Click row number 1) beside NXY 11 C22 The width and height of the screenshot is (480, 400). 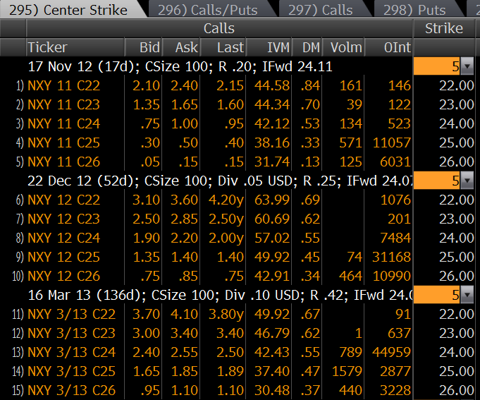(20, 86)
